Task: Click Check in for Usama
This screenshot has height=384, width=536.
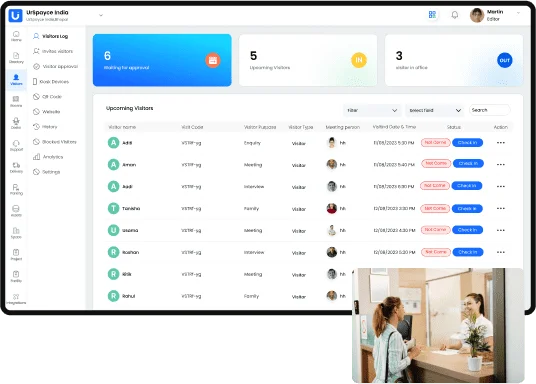Action: [x=467, y=230]
